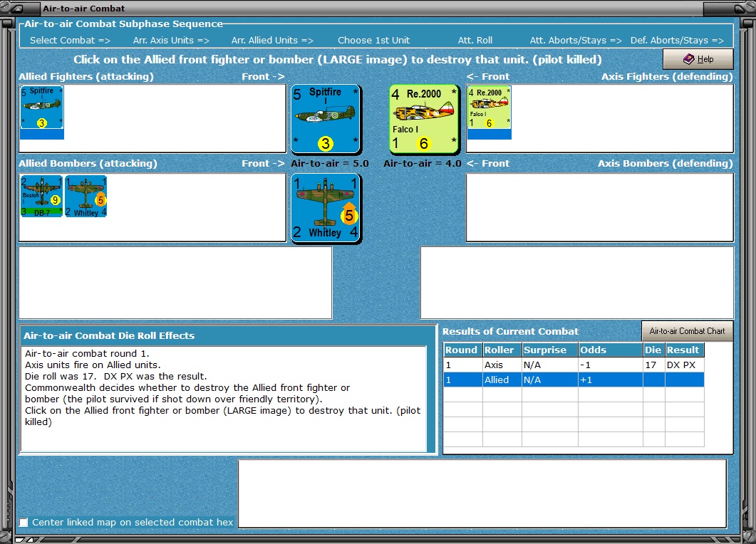Click the die value 17 cell
Viewport: 756px width, 544px height.
[654, 365]
